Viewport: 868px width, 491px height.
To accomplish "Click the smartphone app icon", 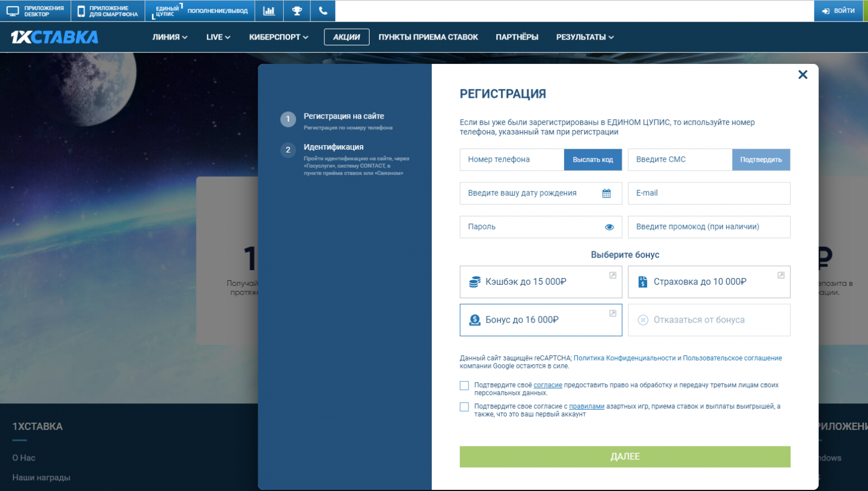I will (x=81, y=11).
